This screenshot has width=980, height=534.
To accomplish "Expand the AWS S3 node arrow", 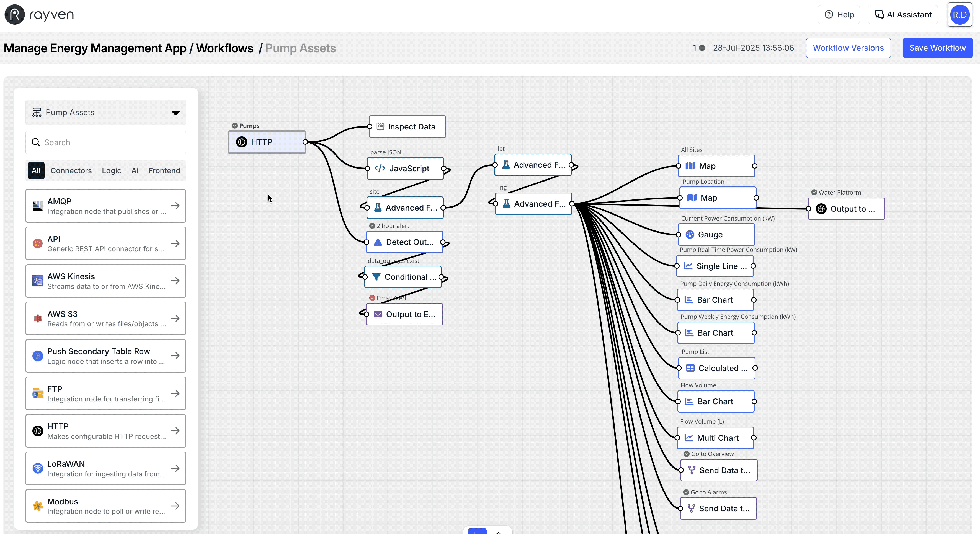I will pyautogui.click(x=175, y=318).
